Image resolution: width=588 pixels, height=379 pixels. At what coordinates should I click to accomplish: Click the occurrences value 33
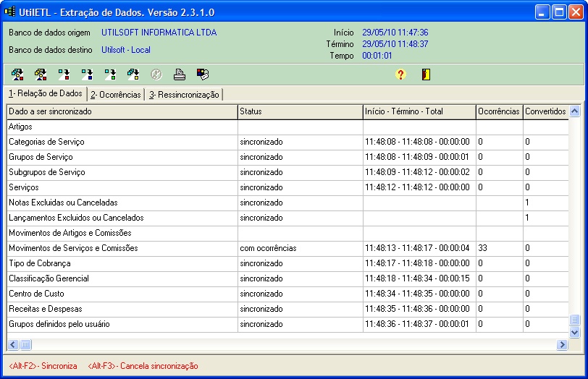482,248
